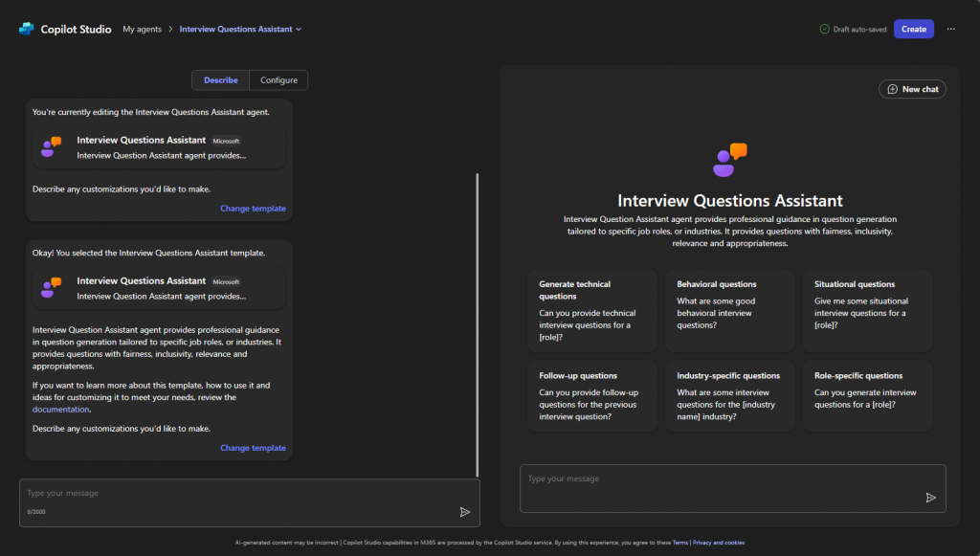Screen dimensions: 980x556
Task: Open the Terms link in footer
Action: (x=680, y=543)
